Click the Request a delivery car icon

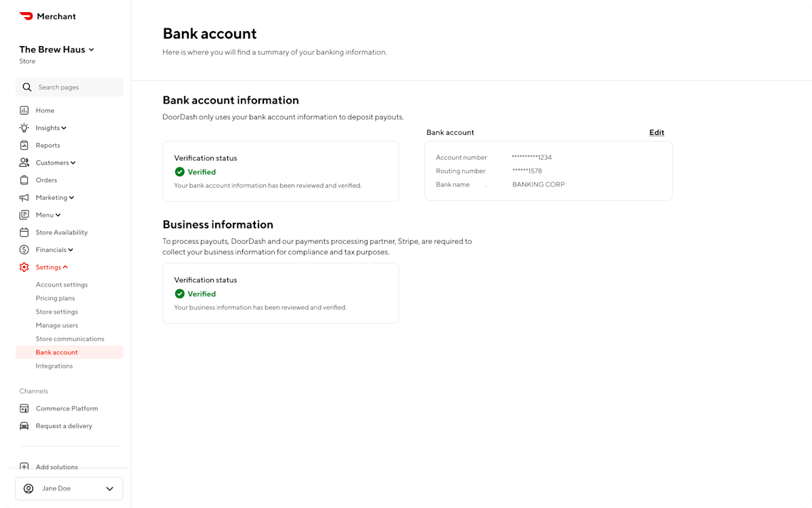point(25,425)
